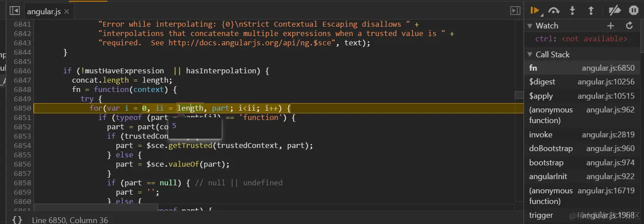Set breakpoint on line number 6858
Viewport: 644px width, 224px height.
click(22, 183)
